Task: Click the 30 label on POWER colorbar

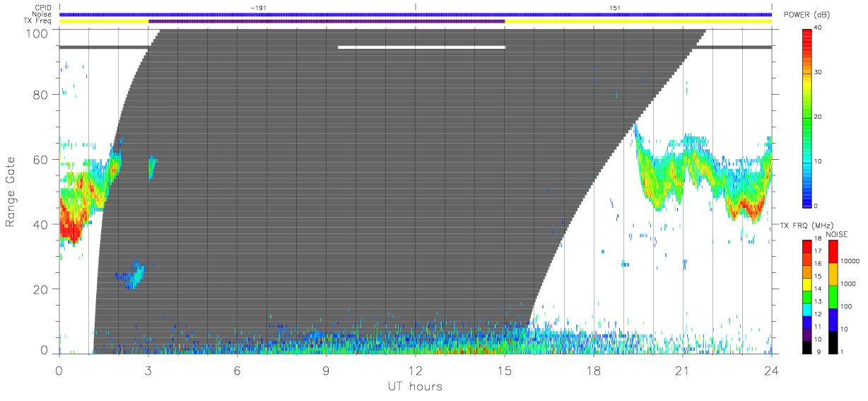Action: (818, 72)
